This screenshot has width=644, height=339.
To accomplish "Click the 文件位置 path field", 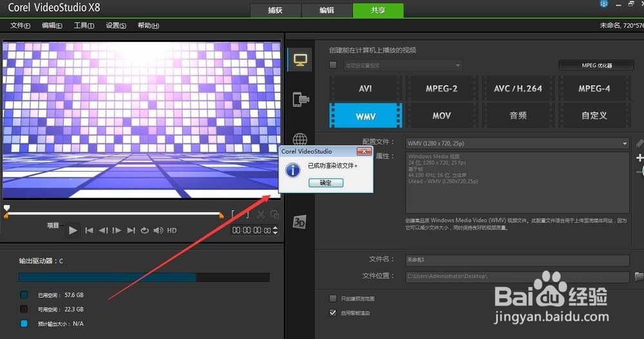I will tap(518, 276).
